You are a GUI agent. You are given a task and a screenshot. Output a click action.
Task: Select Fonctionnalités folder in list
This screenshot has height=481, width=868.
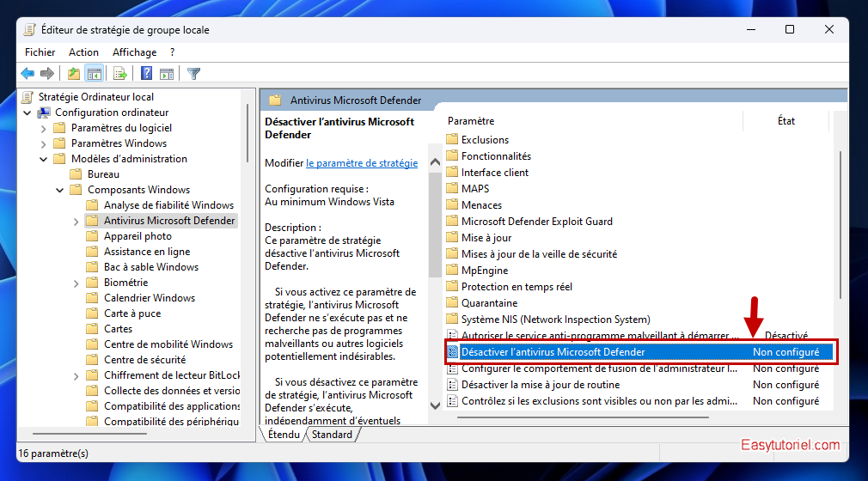496,156
